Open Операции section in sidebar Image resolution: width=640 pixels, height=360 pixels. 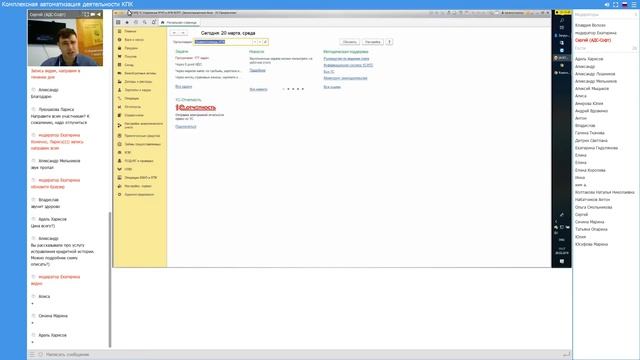tap(131, 98)
